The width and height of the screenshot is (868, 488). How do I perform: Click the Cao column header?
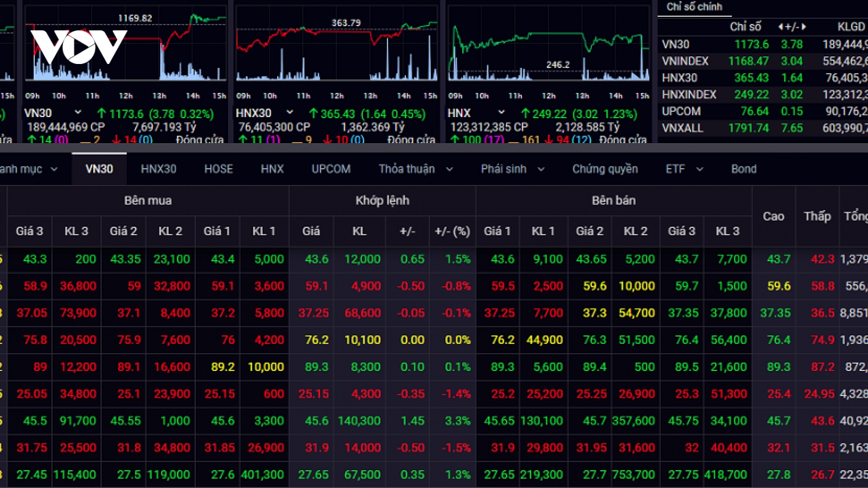(x=774, y=216)
